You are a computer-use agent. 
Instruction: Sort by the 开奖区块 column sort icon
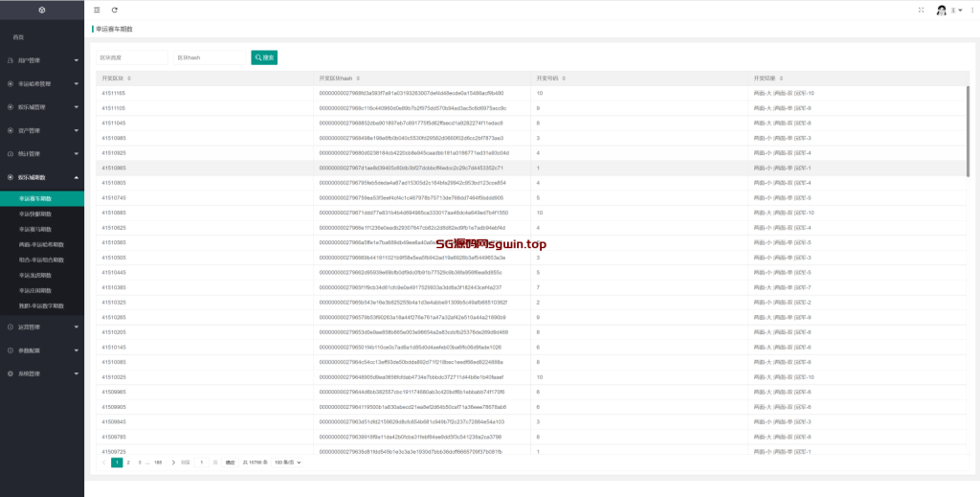point(129,79)
